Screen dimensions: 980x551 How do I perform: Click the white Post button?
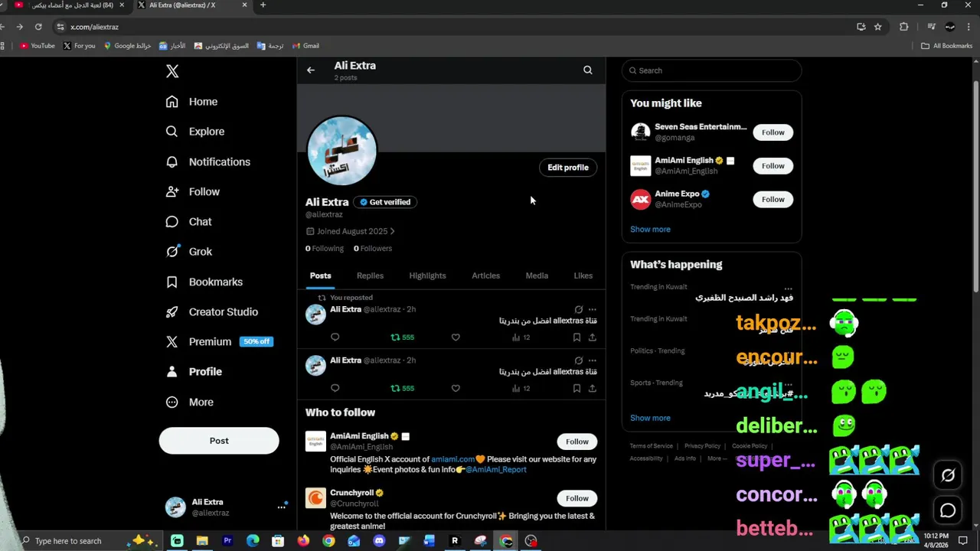point(219,441)
